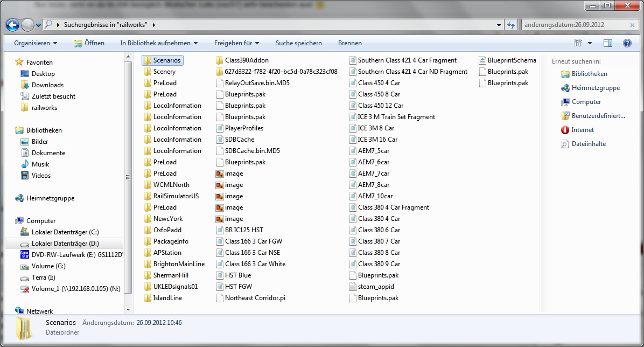The width and height of the screenshot is (644, 347).
Task: Open the view options dropdown arrow
Action: pos(590,43)
